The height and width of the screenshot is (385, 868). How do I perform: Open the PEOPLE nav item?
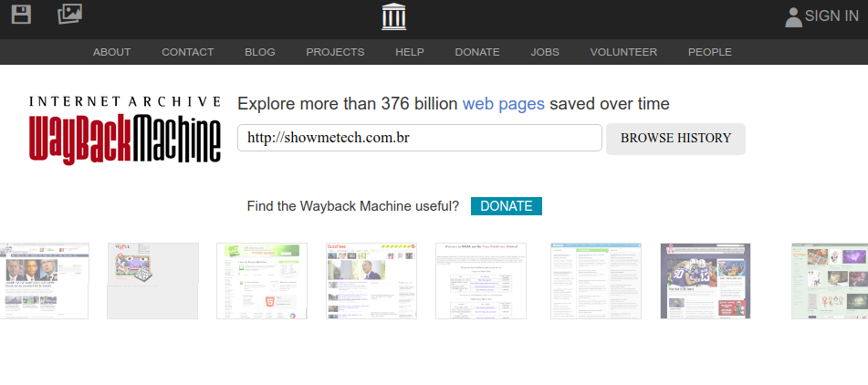pyautogui.click(x=709, y=52)
